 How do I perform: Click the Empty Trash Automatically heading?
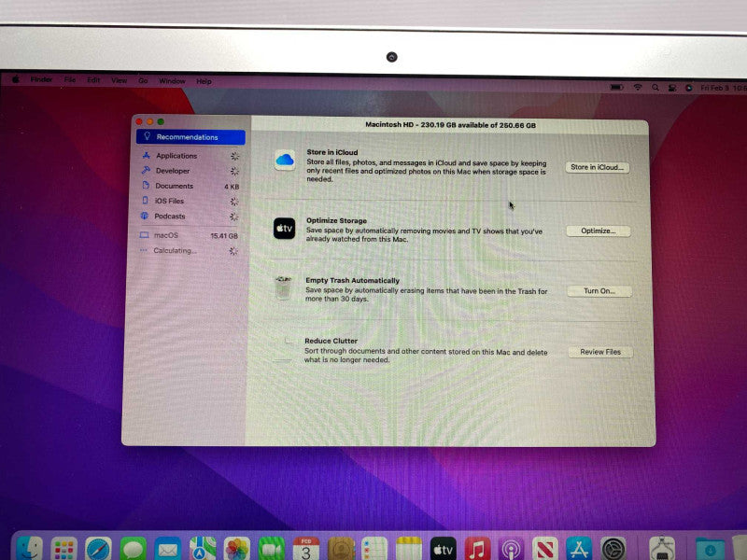coord(353,281)
